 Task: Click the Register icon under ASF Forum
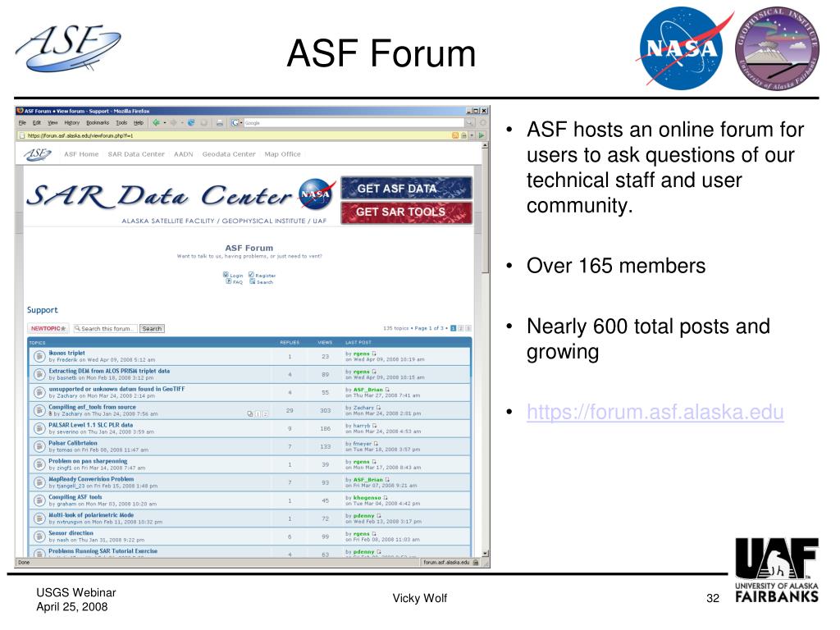[x=251, y=274]
